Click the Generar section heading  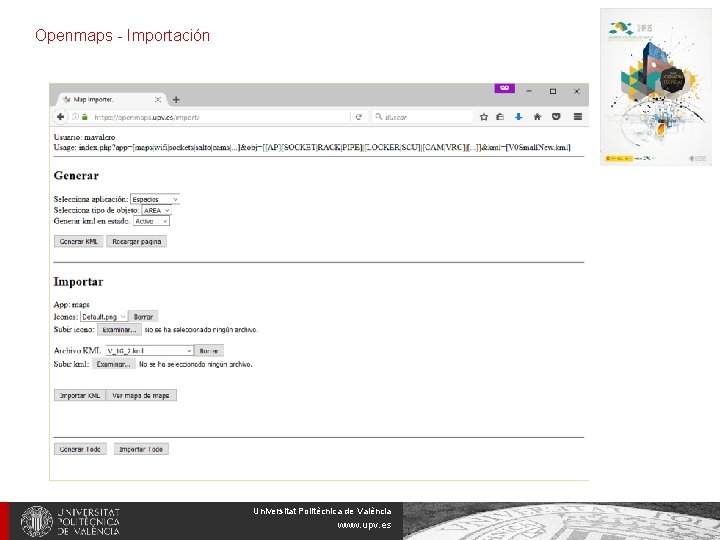pos(76,175)
